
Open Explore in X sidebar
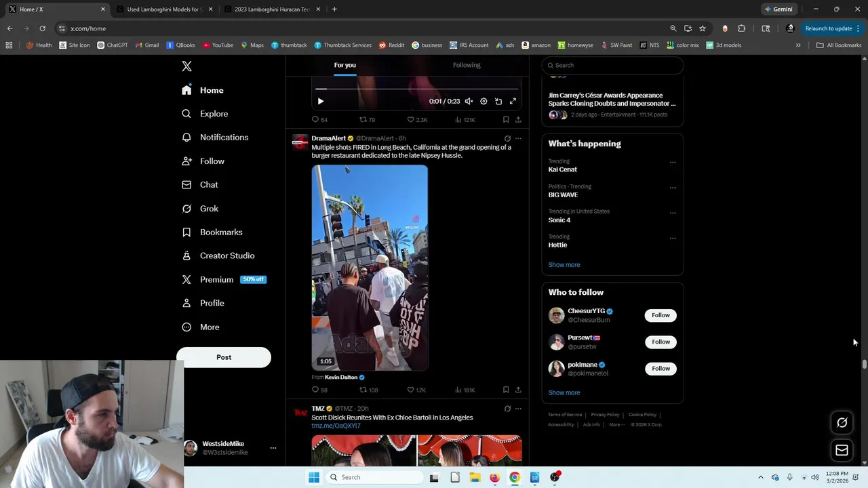pyautogui.click(x=205, y=114)
